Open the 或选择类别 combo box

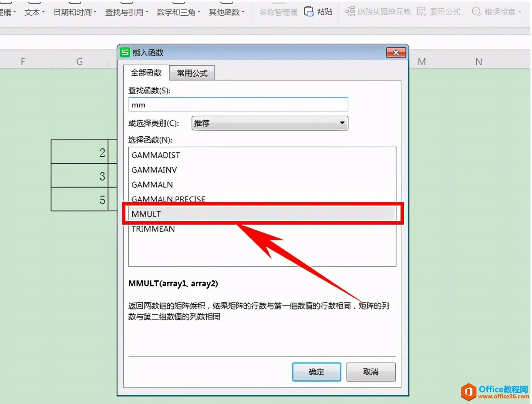click(x=270, y=123)
